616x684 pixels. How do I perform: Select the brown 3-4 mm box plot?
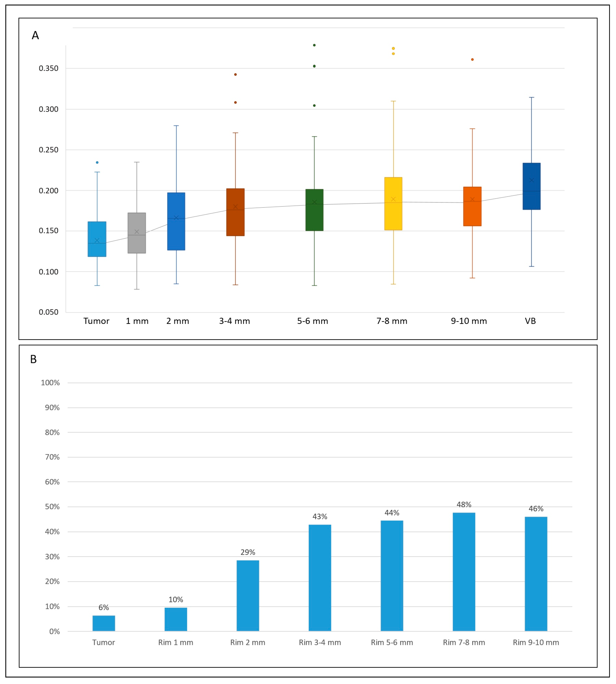[x=236, y=212]
